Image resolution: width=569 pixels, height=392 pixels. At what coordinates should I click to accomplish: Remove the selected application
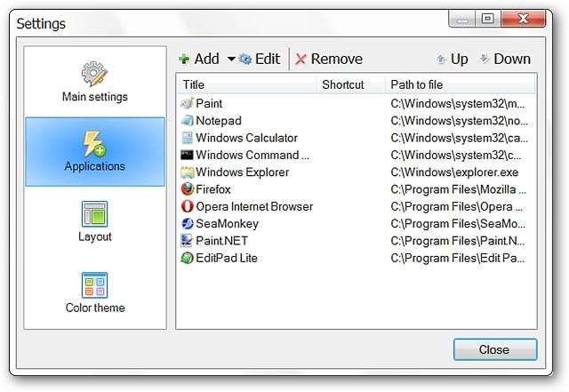tap(328, 60)
